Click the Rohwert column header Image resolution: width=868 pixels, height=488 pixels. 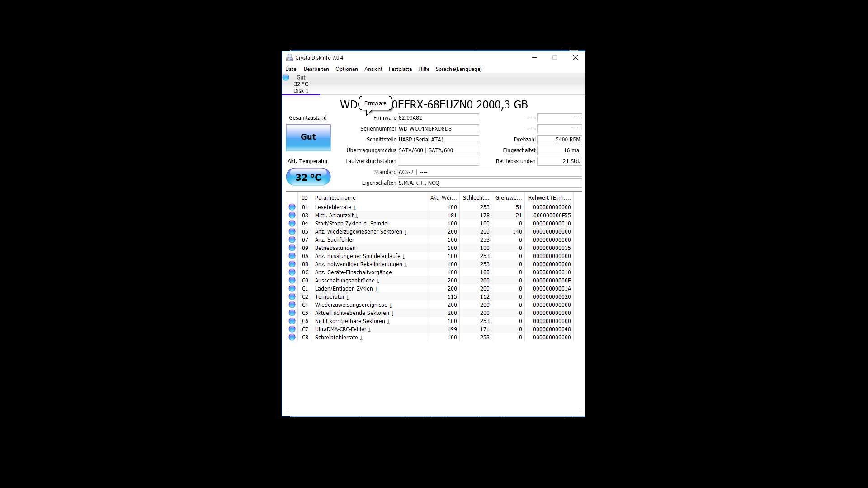point(549,198)
